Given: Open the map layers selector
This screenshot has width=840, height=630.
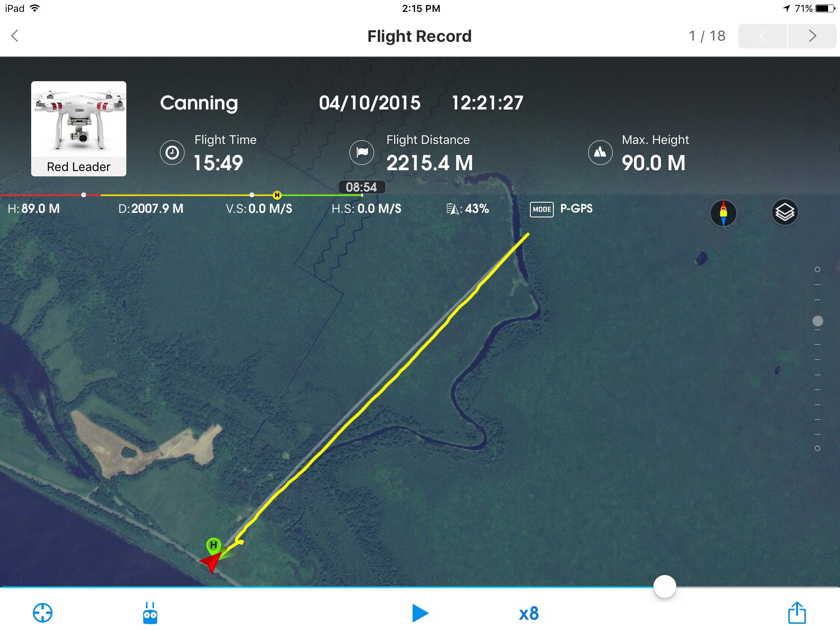Looking at the screenshot, I should pos(785,212).
